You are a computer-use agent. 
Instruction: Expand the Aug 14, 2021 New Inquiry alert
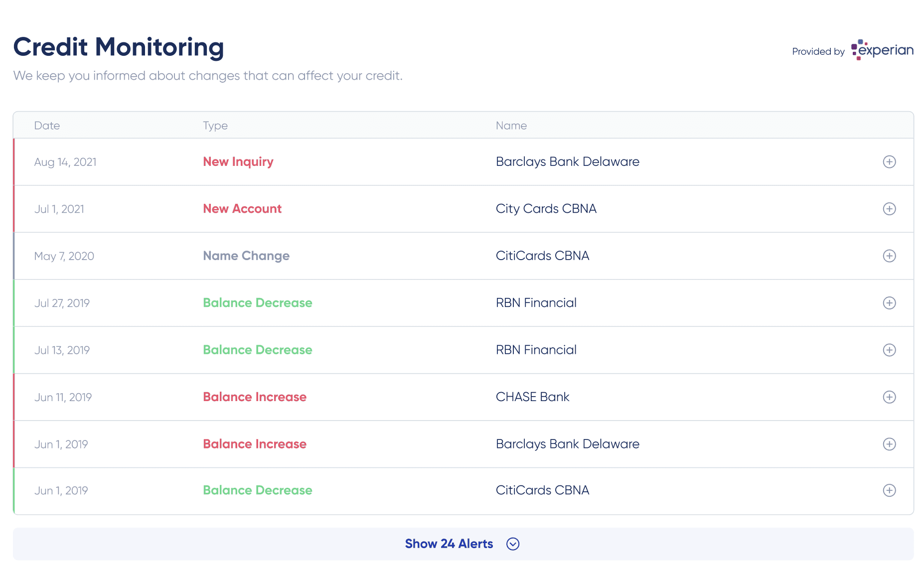(889, 162)
